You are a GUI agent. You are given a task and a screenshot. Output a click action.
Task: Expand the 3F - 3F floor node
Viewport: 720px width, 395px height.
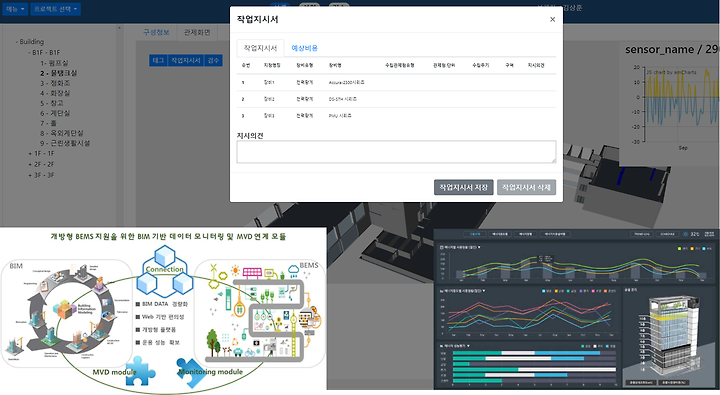[x=30, y=175]
